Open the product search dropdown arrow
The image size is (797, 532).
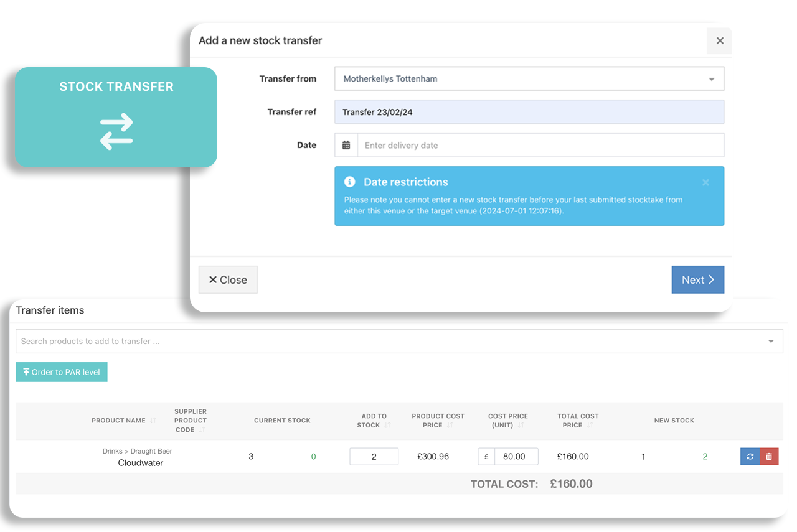(x=771, y=342)
